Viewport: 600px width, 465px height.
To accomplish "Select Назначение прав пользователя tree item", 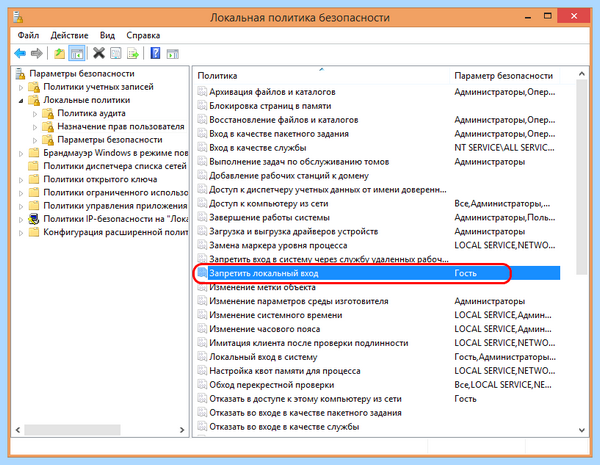I will click(121, 126).
